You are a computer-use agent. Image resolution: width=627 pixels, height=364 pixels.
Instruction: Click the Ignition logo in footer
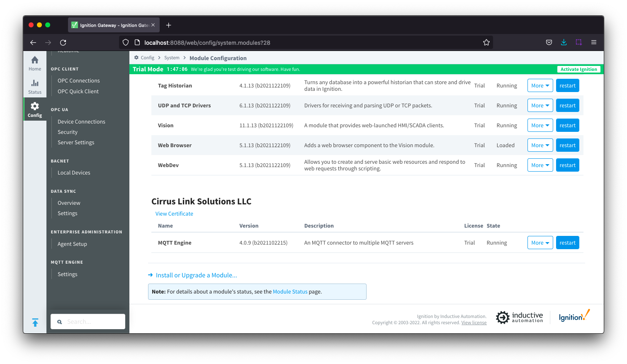tap(574, 316)
